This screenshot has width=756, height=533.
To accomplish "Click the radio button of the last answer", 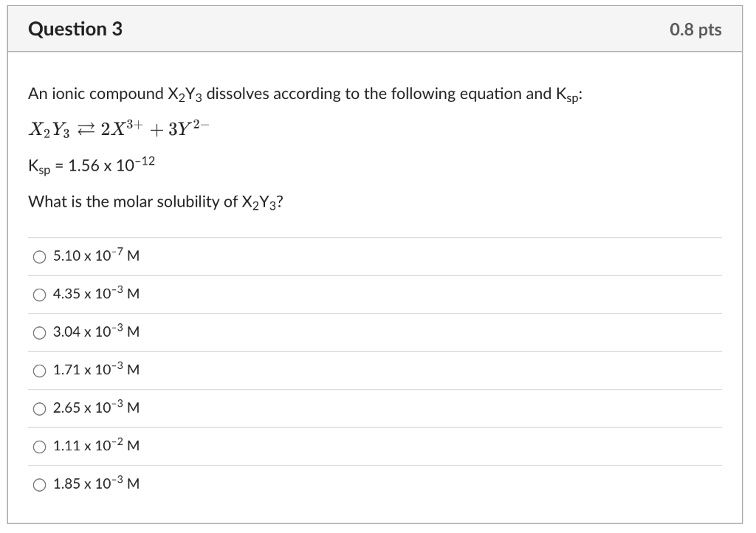I will point(38,485).
